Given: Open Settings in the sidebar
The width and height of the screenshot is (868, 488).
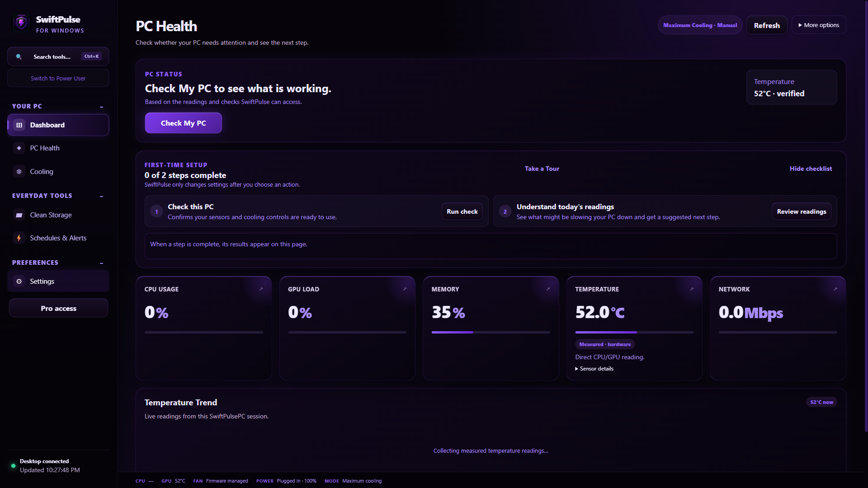Looking at the screenshot, I should [x=58, y=282].
